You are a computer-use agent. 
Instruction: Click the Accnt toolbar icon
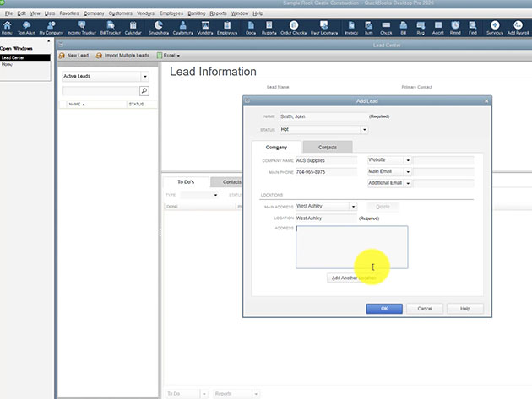coord(438,28)
